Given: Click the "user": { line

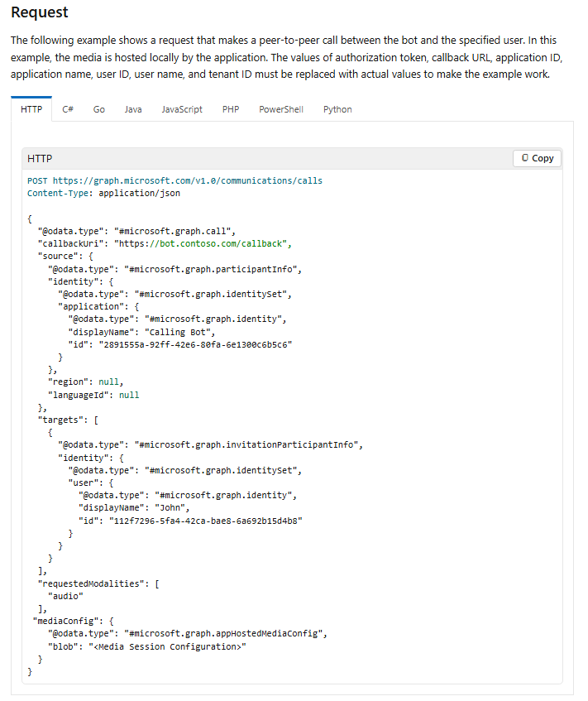Looking at the screenshot, I should point(91,483).
